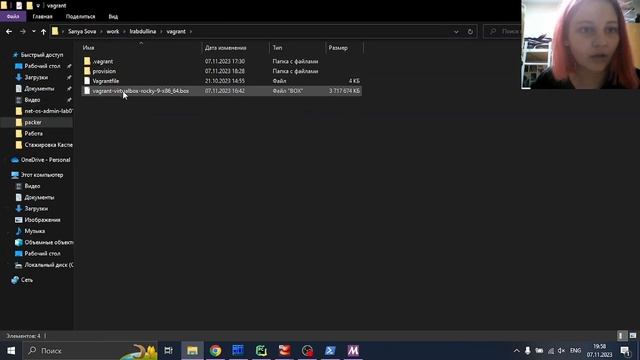This screenshot has width=640, height=360.
Task: Open the Главная ribbon tab
Action: (x=42, y=17)
